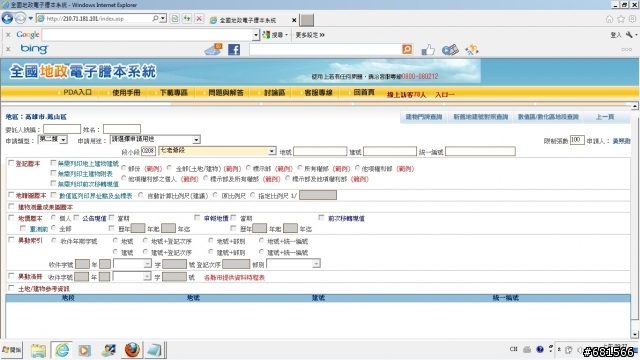Click the 回首頁 menu item
The width and height of the screenshot is (640, 360).
click(x=364, y=92)
